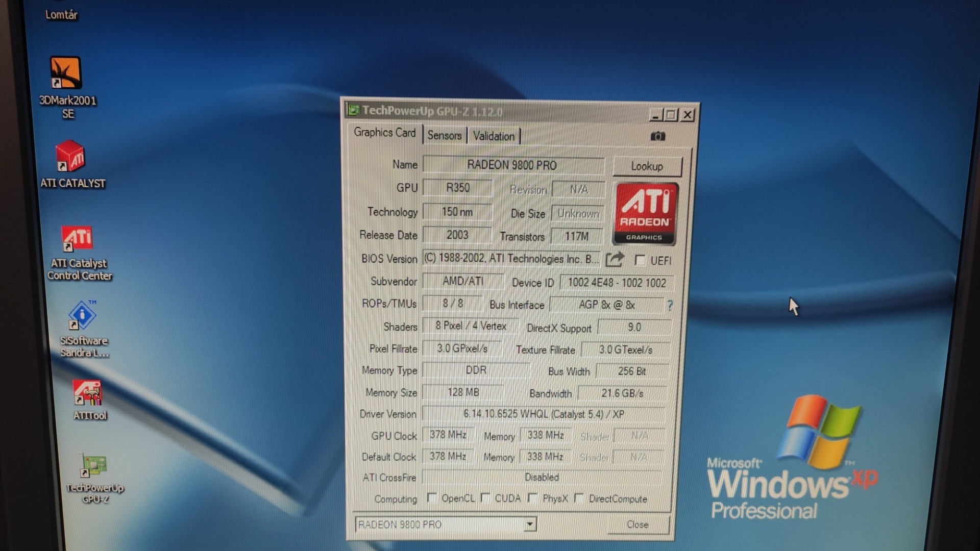The height and width of the screenshot is (551, 980).
Task: Expand the RADEON 9800 PRO dropdown
Action: [530, 524]
